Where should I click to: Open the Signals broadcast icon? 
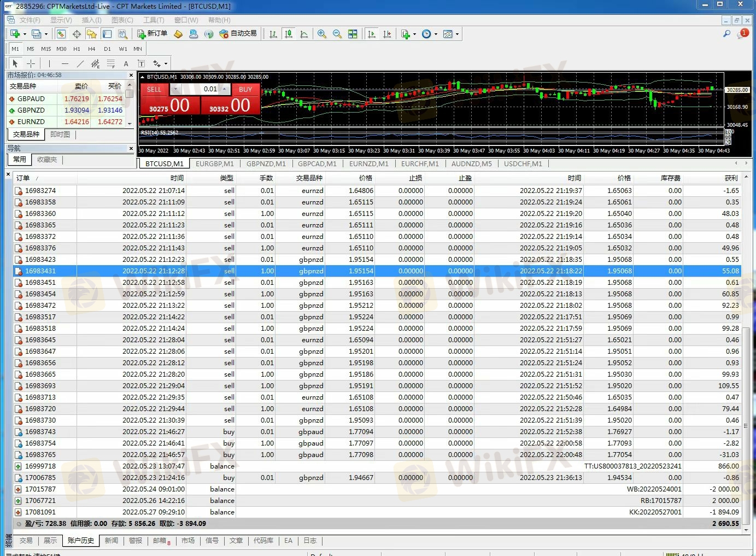click(x=209, y=34)
